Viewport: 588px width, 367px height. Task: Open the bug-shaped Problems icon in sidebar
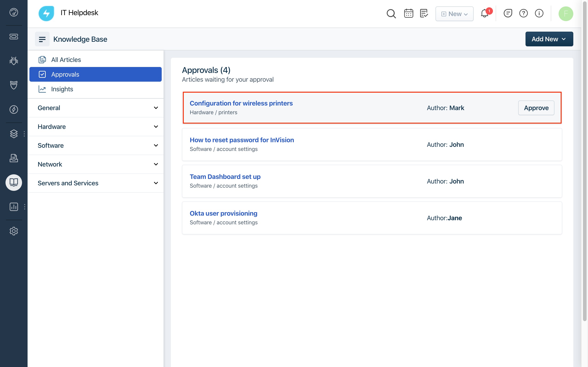click(x=14, y=61)
